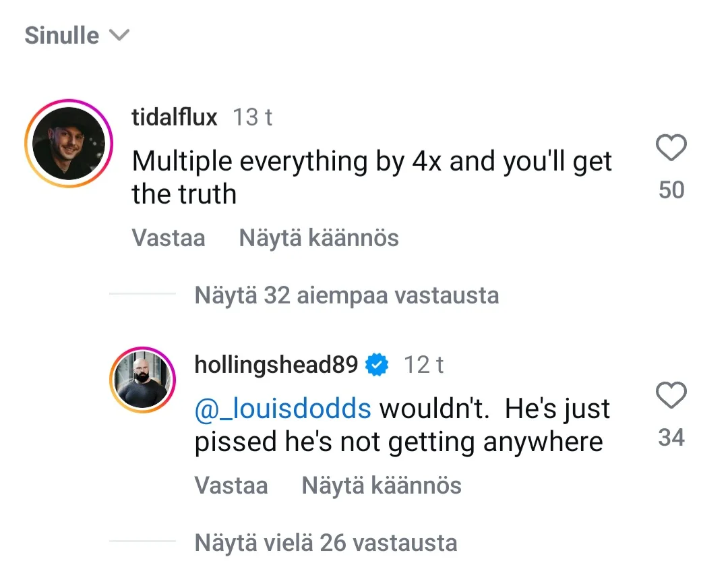
Task: Open the hollingshead89 username link
Action: [x=276, y=365]
